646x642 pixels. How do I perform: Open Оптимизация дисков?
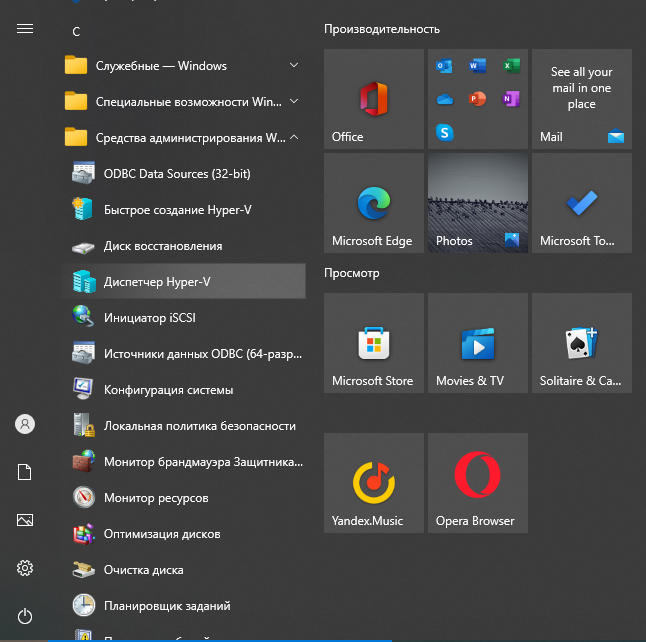tap(183, 534)
